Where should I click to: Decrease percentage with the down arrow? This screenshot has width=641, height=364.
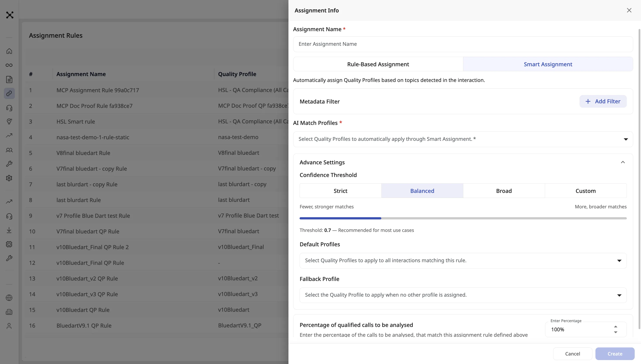[615, 332]
